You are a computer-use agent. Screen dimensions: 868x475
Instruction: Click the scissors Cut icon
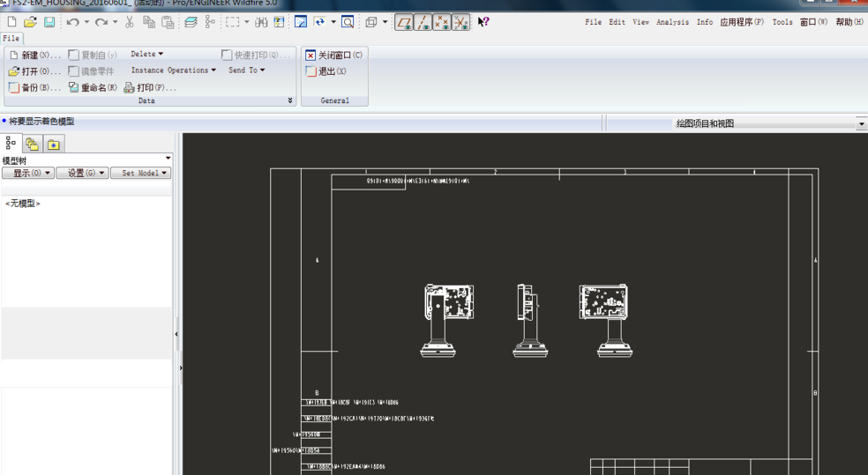click(x=130, y=22)
